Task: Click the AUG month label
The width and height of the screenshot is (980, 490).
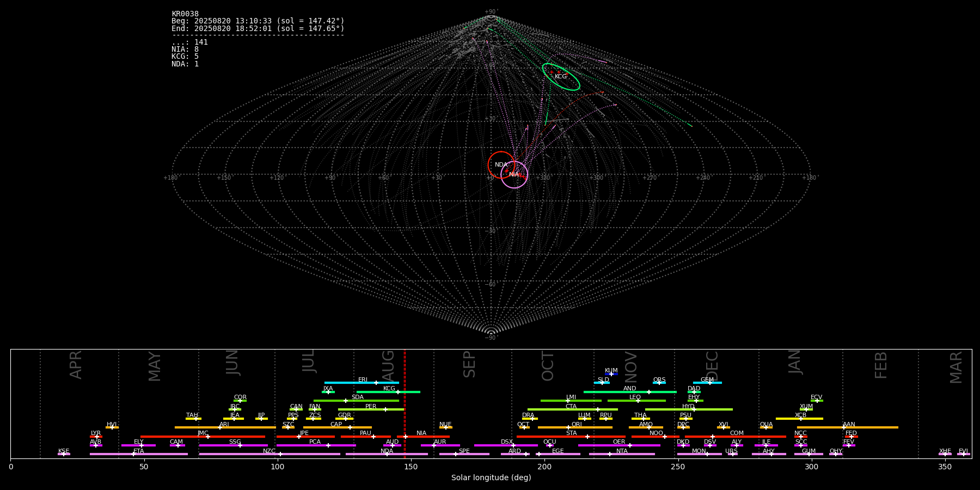Action: click(388, 365)
